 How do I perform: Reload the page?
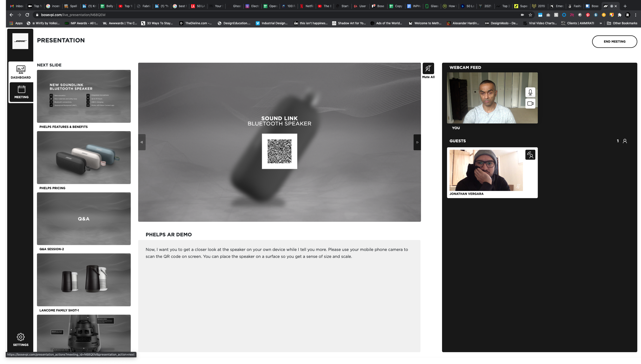click(27, 15)
